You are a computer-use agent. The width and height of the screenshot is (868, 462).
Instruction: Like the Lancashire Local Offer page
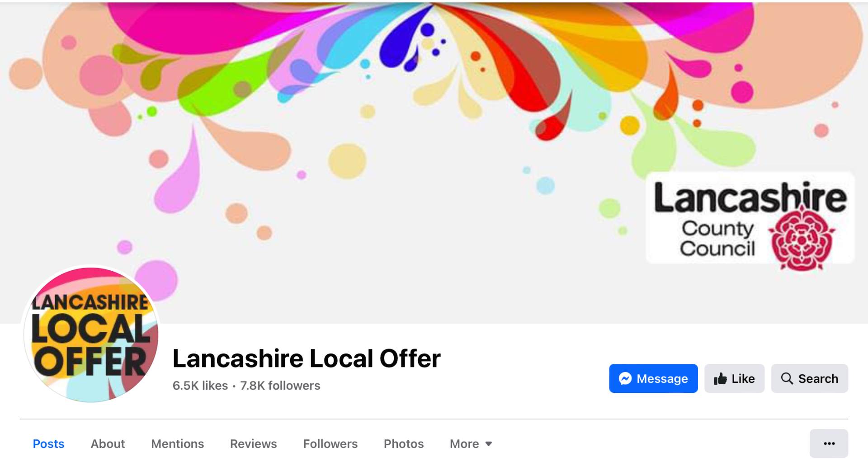(x=734, y=378)
